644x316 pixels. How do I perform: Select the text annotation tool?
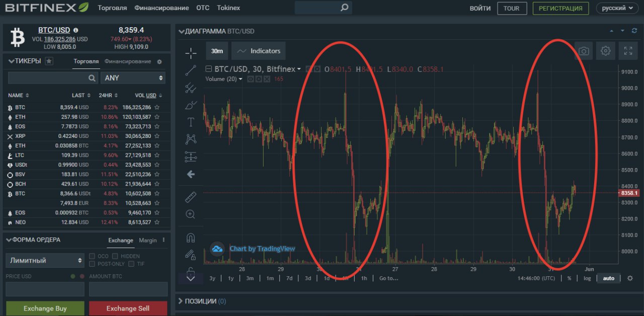click(191, 122)
